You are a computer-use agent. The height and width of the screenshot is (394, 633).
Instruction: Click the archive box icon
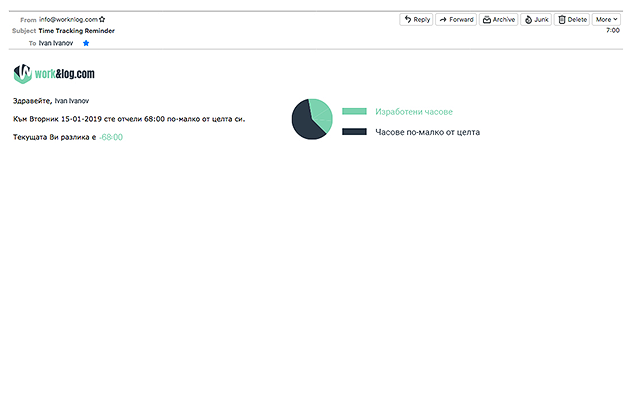point(487,19)
